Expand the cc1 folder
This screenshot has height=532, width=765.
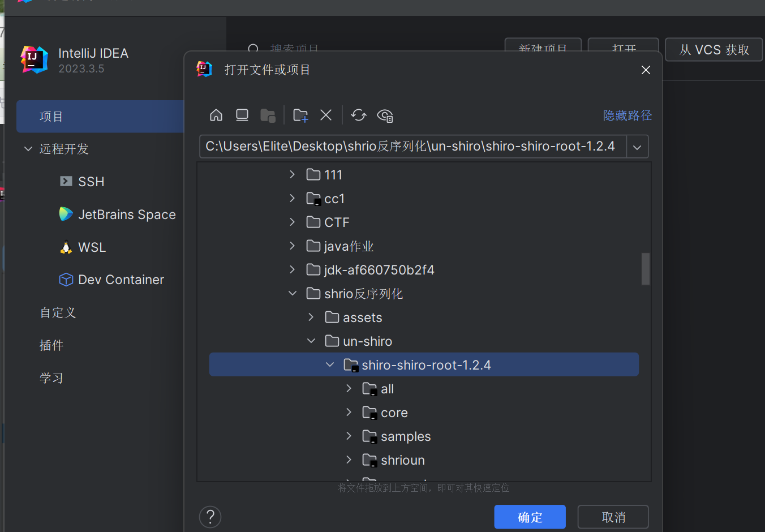(292, 198)
